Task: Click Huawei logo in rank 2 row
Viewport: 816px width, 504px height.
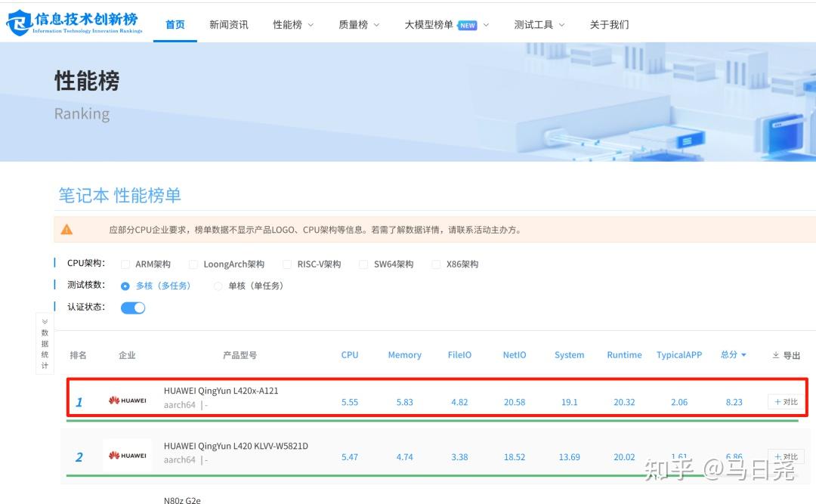Action: [128, 456]
